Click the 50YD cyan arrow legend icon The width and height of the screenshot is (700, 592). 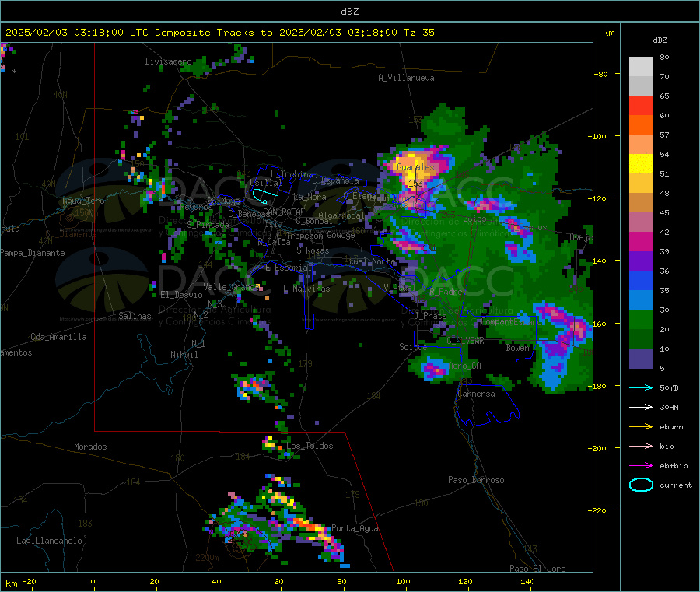pyautogui.click(x=641, y=387)
